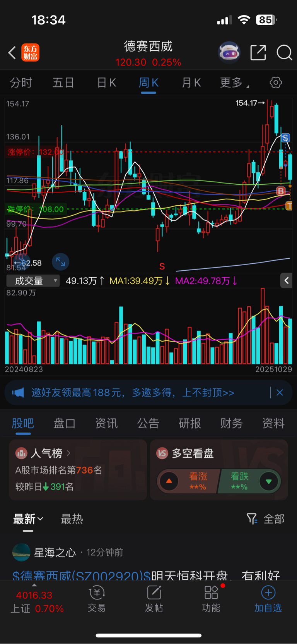Open 星海之心 username link
297x644 pixels.
55,552
